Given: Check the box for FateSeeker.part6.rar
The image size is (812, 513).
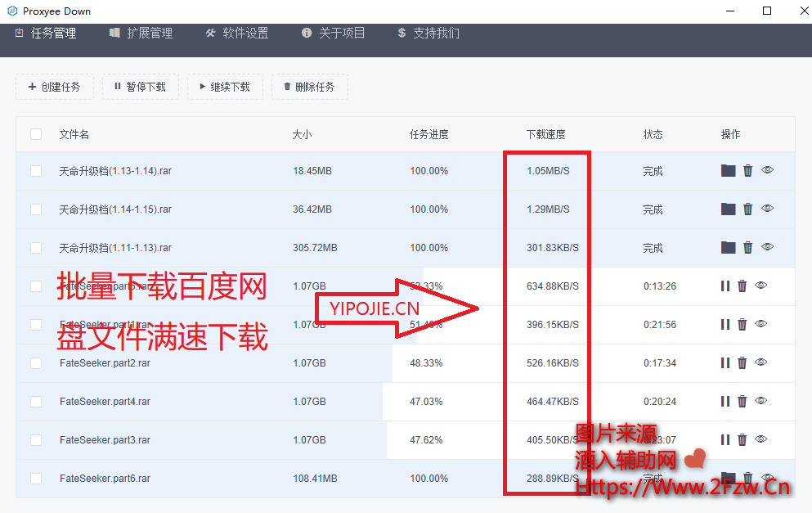Looking at the screenshot, I should click(x=36, y=478).
